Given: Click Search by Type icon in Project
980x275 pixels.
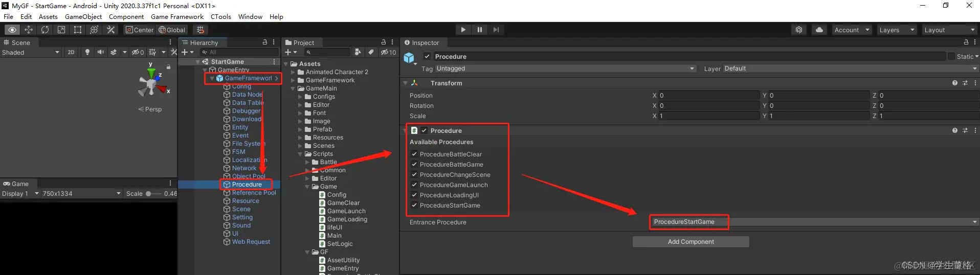Looking at the screenshot, I should coord(358,52).
